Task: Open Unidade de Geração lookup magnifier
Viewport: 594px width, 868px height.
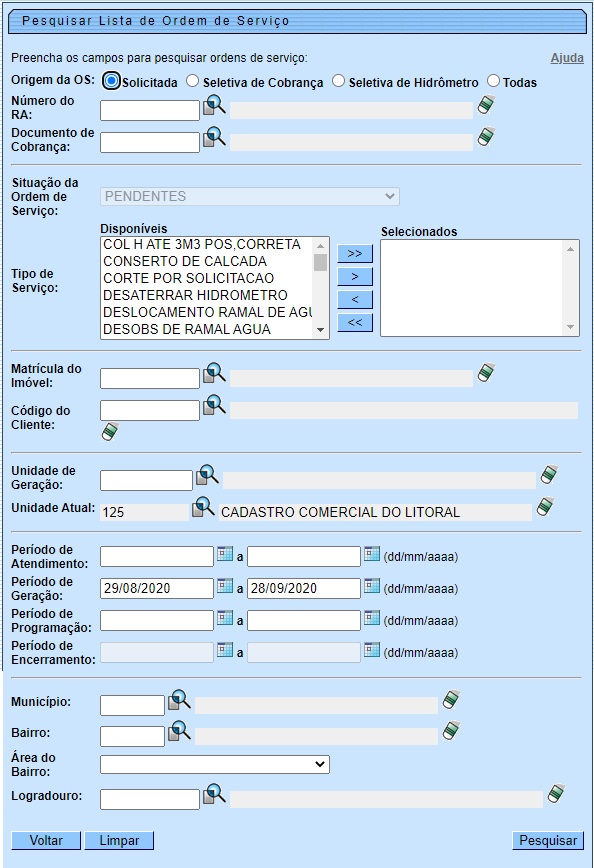Action: (207, 475)
